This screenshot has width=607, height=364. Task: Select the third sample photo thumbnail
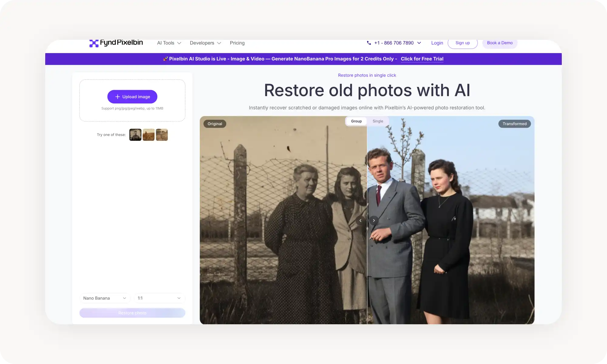[162, 134]
